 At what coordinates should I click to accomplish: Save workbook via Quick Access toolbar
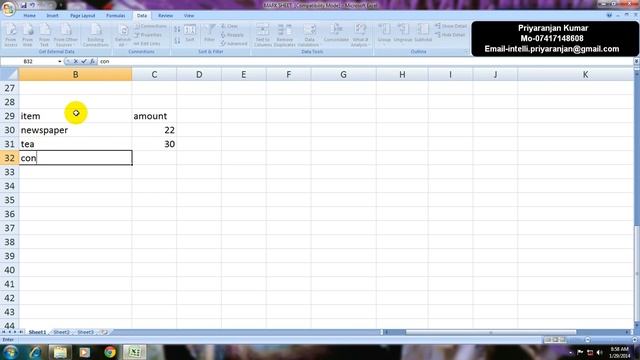coord(24,5)
